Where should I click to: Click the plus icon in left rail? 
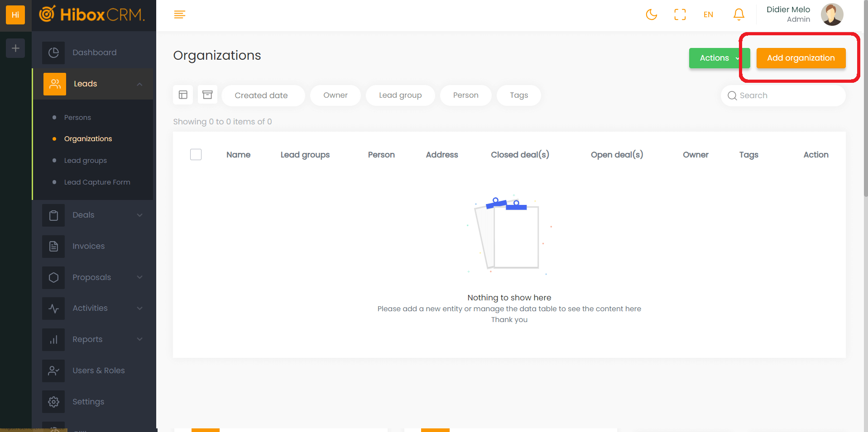tap(15, 48)
